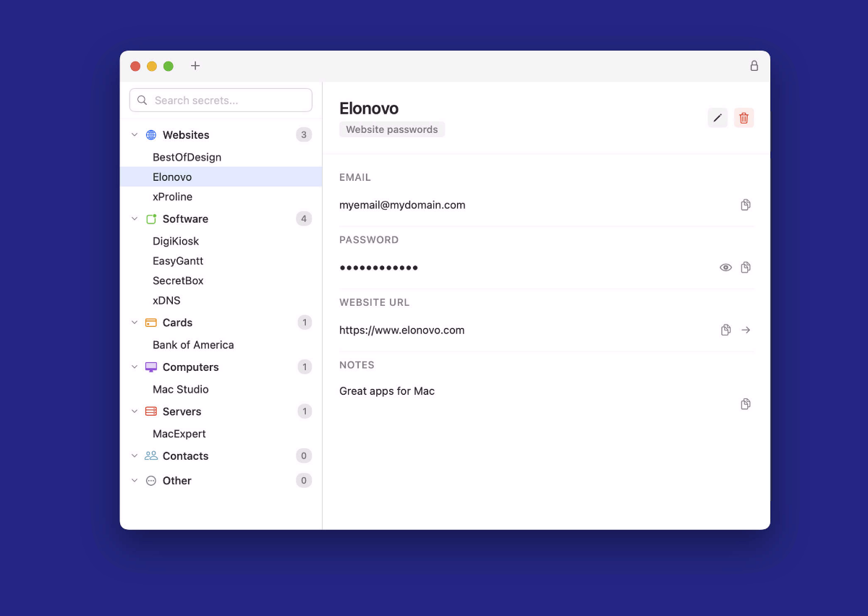Click the Elonovo heading title
Screen dimensions: 868x616
coord(369,108)
